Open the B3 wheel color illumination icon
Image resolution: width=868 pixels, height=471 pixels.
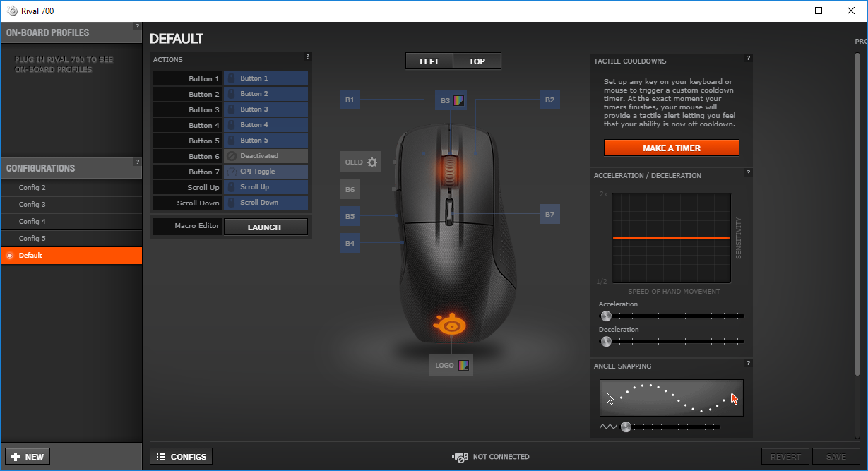point(459,100)
